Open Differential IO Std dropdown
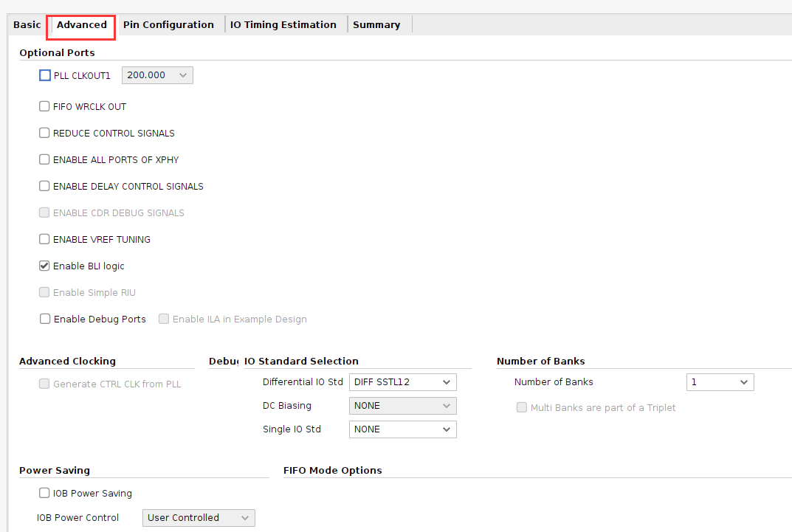 pyautogui.click(x=402, y=382)
